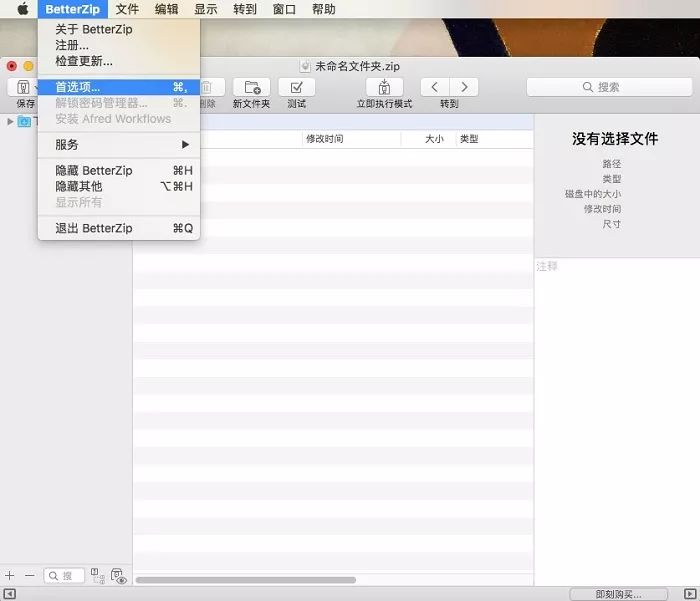Viewport: 700px width, 601px height.
Task: Click the archive structure icon in sidebar footer
Action: tap(98, 576)
